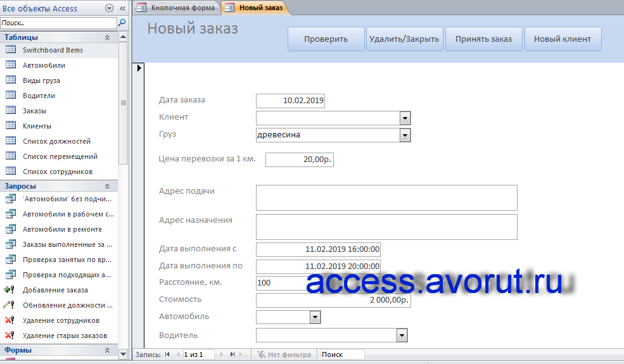
Task: Click the Проверка занятых по вр... query icon
Action: pos(11,259)
